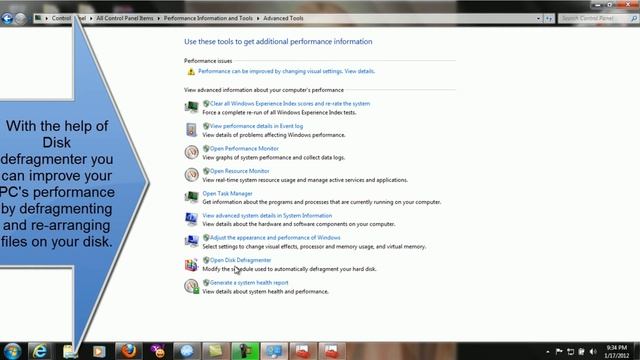Switch to Control Panel taskbar button
Screen dimensions: 640x360
pos(274,351)
